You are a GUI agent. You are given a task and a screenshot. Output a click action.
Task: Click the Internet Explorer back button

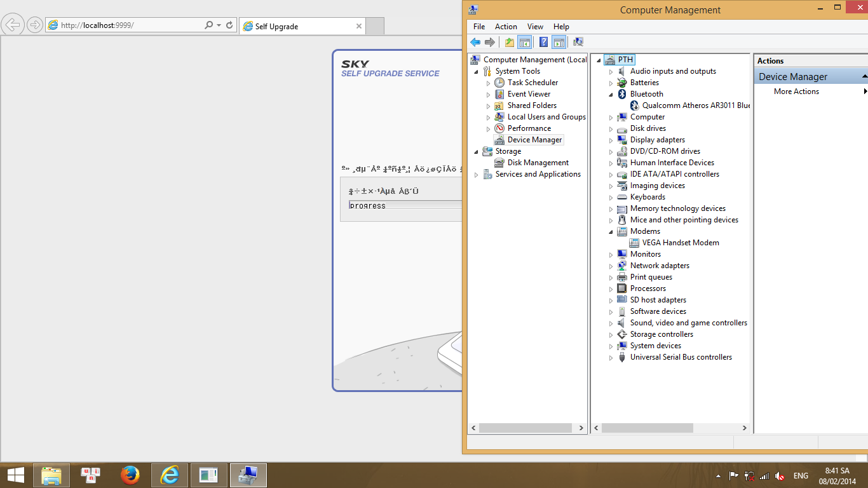tap(13, 25)
